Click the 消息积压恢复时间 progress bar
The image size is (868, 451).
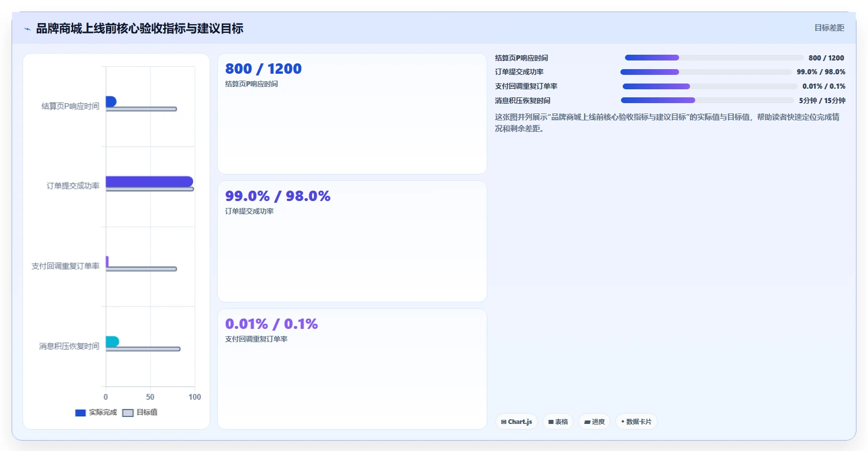(x=707, y=100)
